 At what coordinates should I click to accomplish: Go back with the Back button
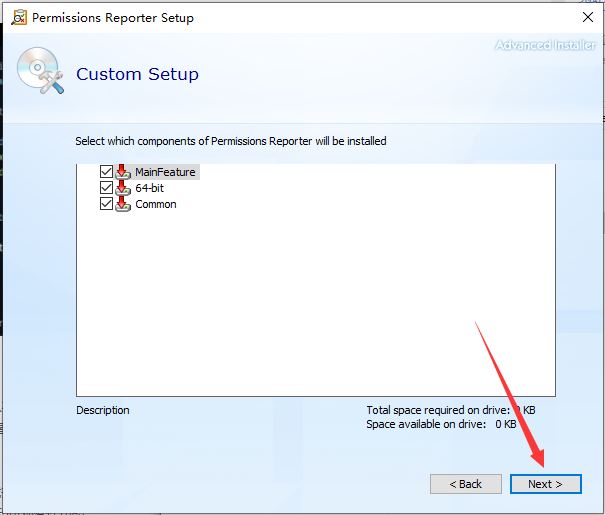466,484
